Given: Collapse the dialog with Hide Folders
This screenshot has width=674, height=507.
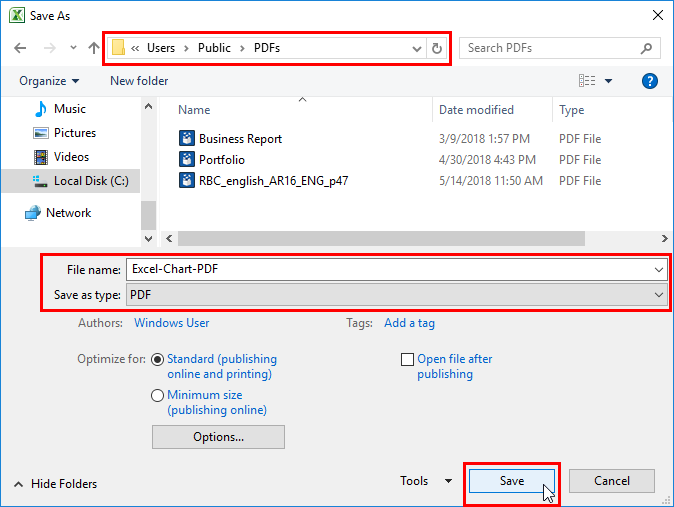Looking at the screenshot, I should coord(55,484).
